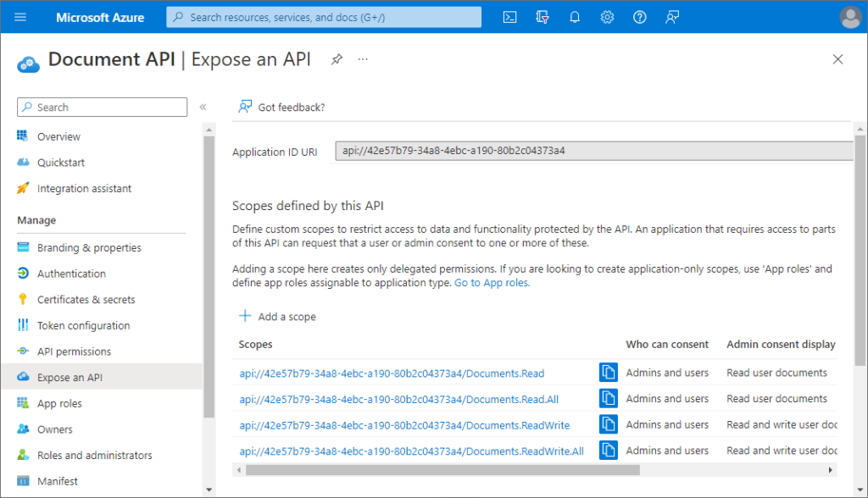Copy the Documents.ReadWrite.All scope URI
The image size is (868, 498).
[x=608, y=450]
